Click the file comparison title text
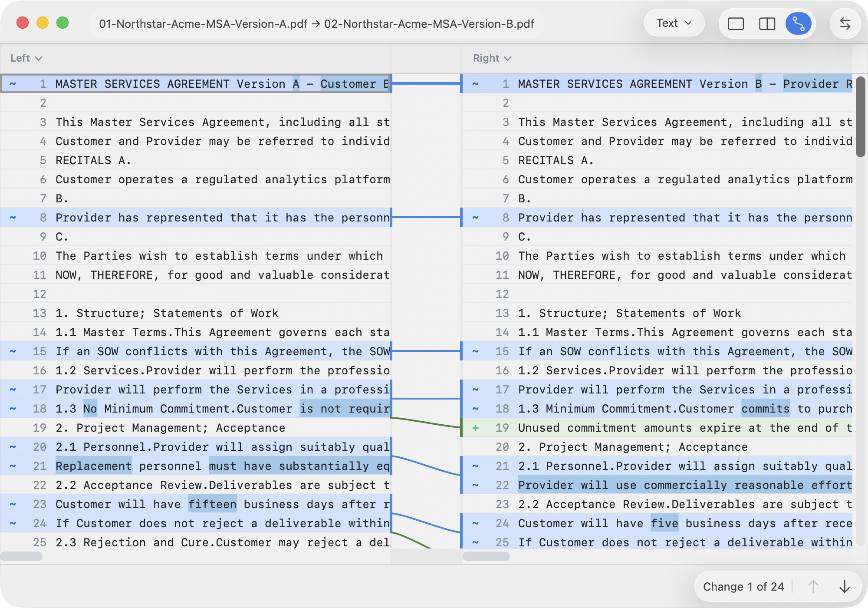 click(x=316, y=24)
